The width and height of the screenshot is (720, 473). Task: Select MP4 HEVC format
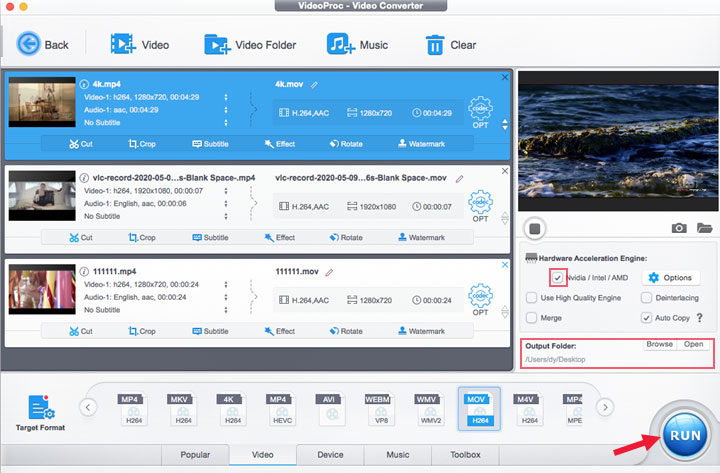click(x=282, y=409)
